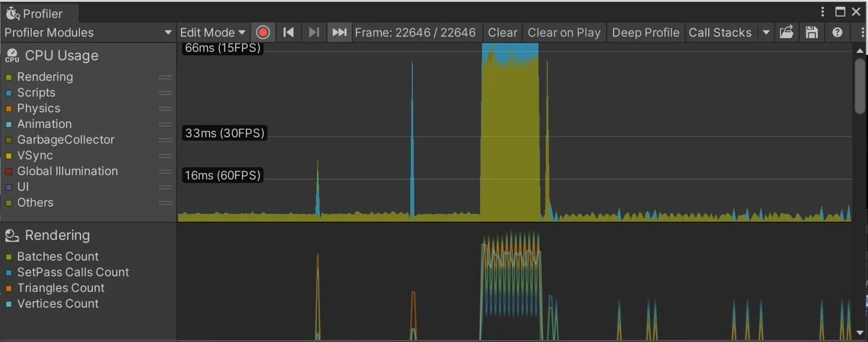This screenshot has height=342, width=868.
Task: Jump to the current frame
Action: click(339, 32)
